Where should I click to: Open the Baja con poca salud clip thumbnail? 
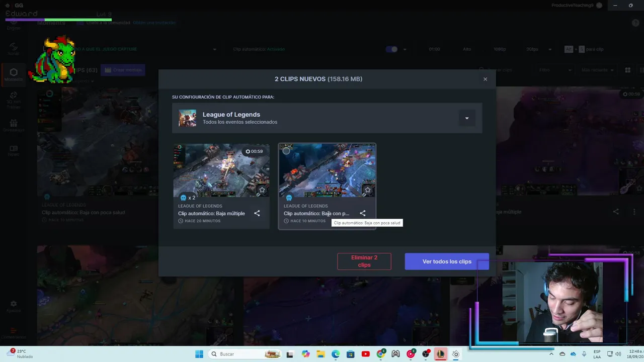pos(327,170)
